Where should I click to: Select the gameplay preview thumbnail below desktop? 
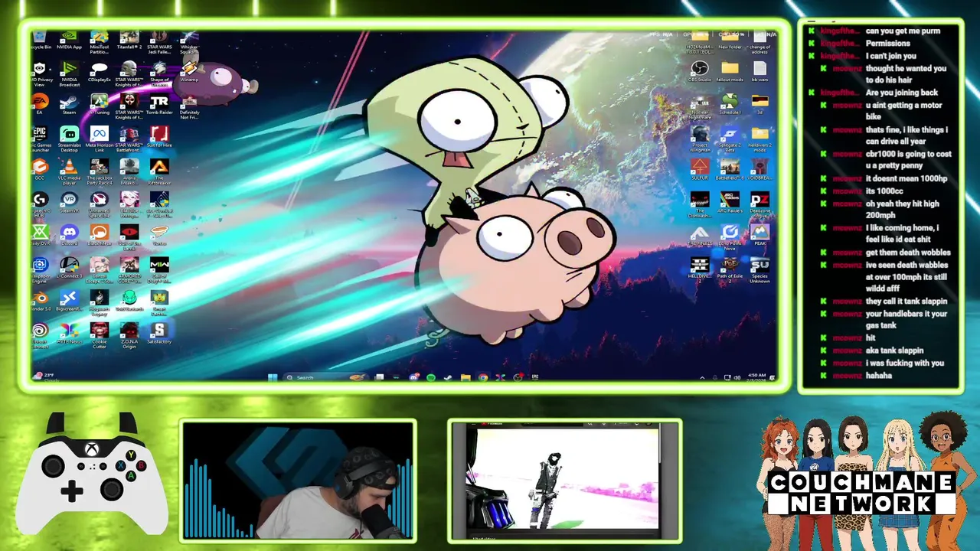(x=565, y=481)
